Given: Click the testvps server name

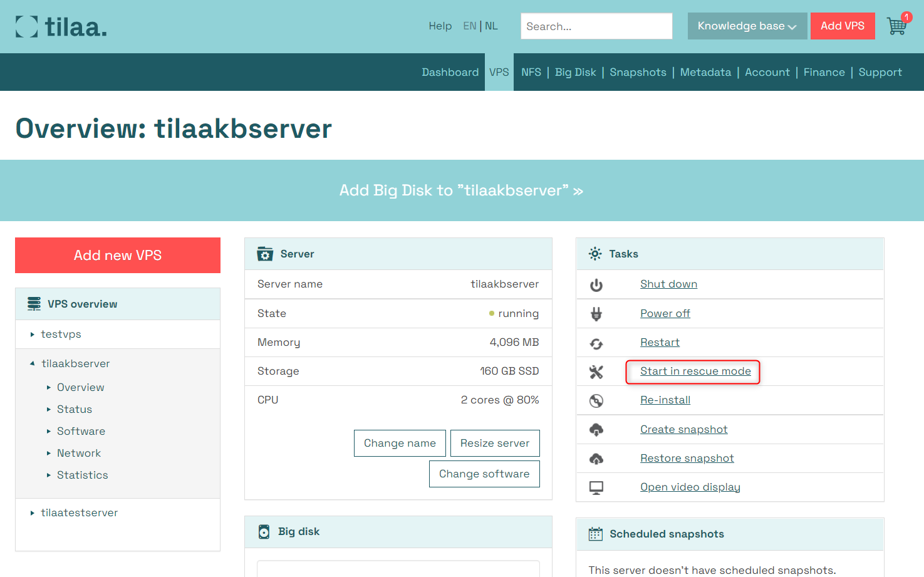Looking at the screenshot, I should (61, 334).
